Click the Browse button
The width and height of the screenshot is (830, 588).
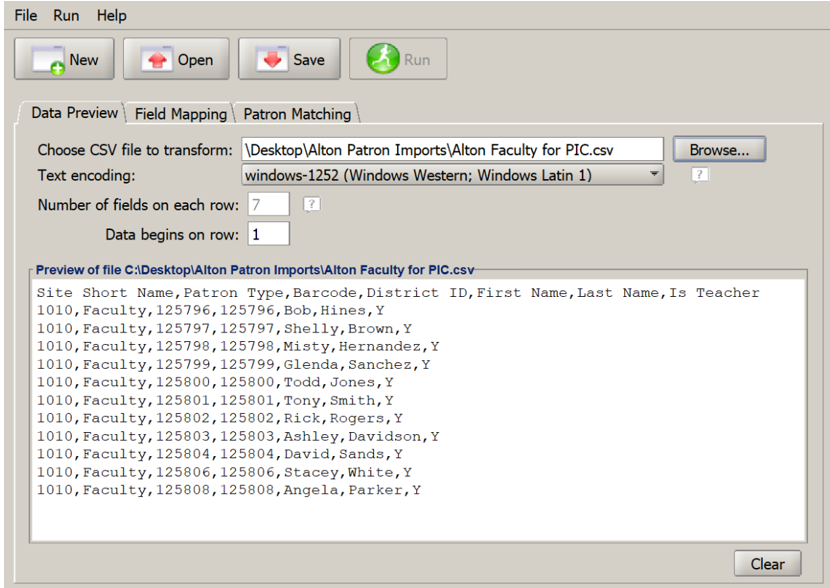coord(719,147)
